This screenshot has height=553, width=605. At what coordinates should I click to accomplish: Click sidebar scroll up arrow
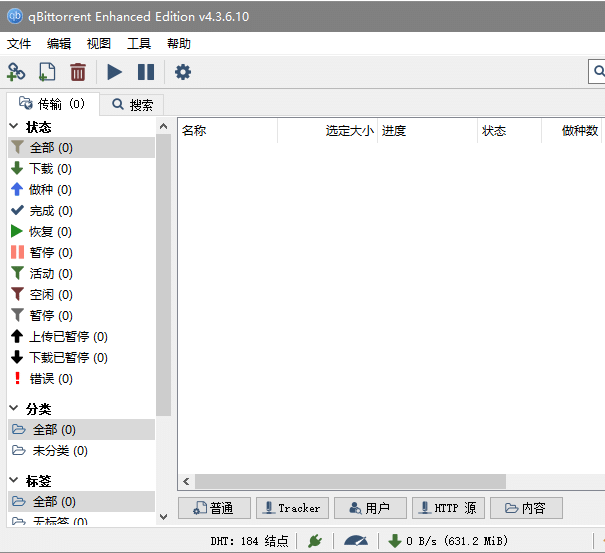(164, 126)
